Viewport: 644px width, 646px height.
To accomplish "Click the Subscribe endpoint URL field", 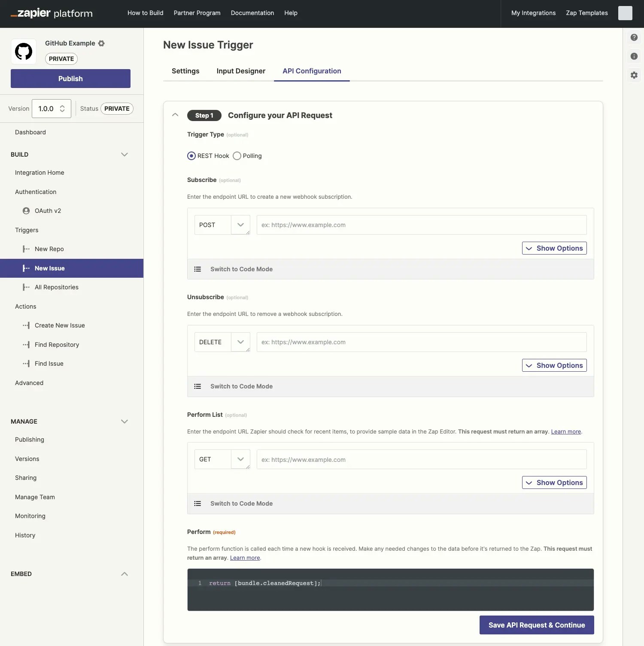I will (422, 225).
